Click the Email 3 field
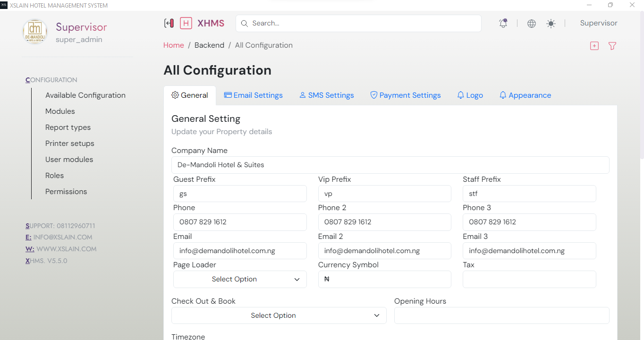 pyautogui.click(x=529, y=251)
